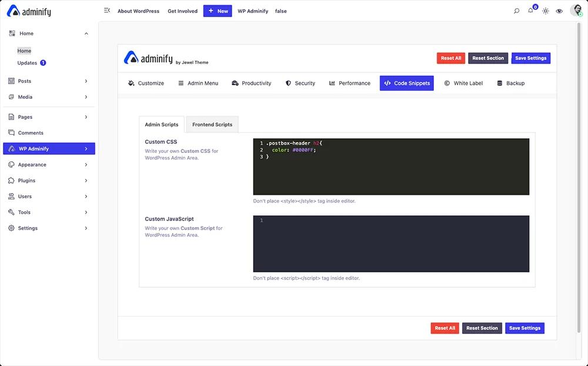Switch to the Productivity tab
This screenshot has width=588, height=366.
[251, 84]
